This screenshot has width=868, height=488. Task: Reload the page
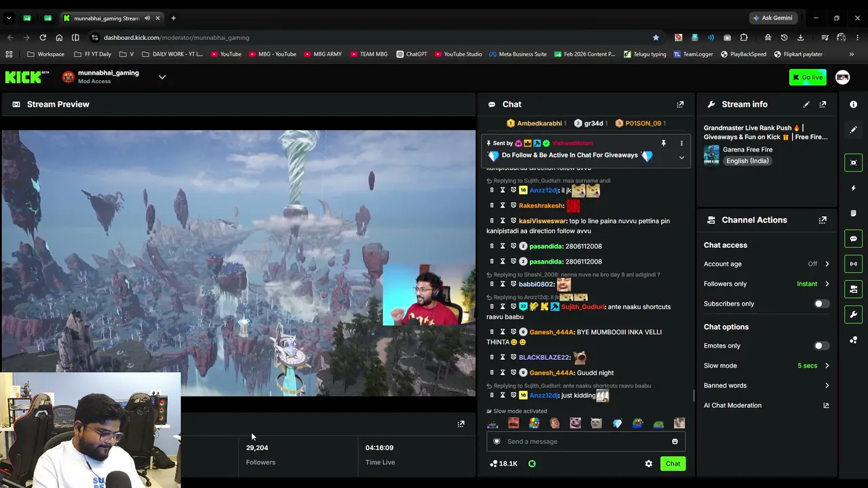pos(43,37)
